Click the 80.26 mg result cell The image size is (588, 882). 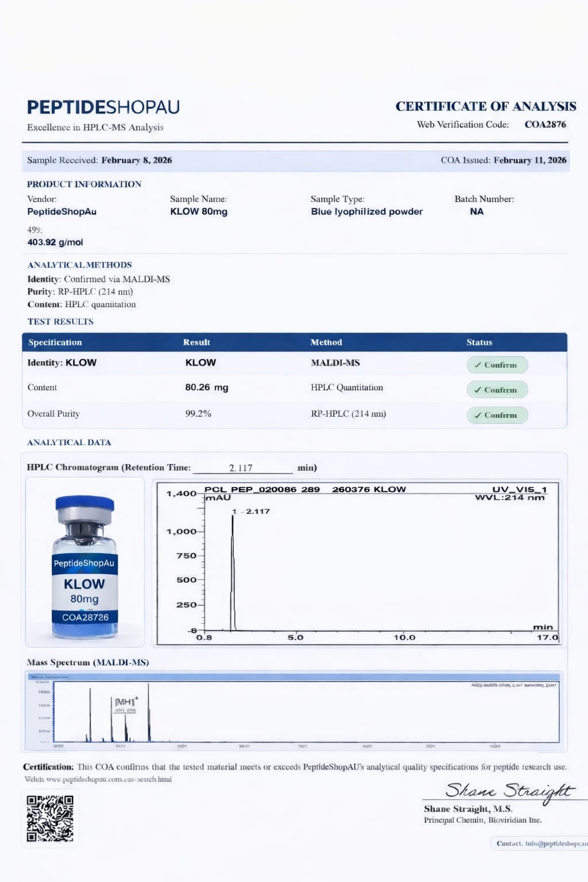coord(207,388)
